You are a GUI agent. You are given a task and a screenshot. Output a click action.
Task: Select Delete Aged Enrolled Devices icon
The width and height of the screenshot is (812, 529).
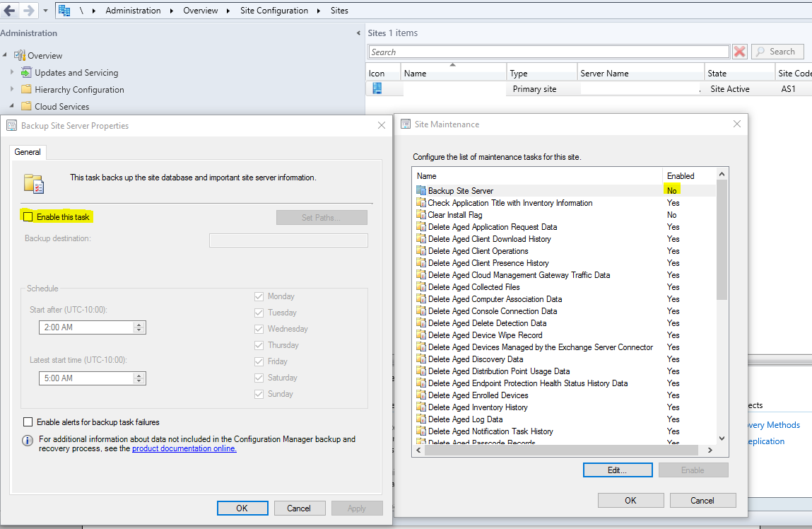(421, 395)
